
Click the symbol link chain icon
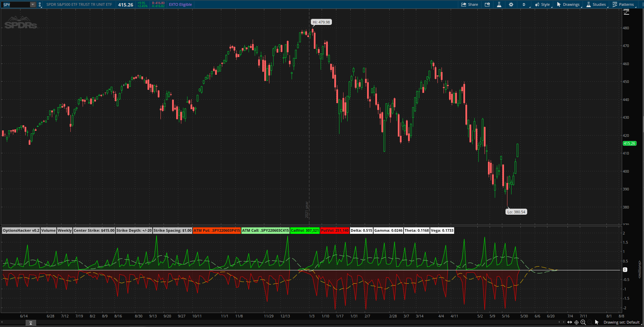pyautogui.click(x=40, y=4)
